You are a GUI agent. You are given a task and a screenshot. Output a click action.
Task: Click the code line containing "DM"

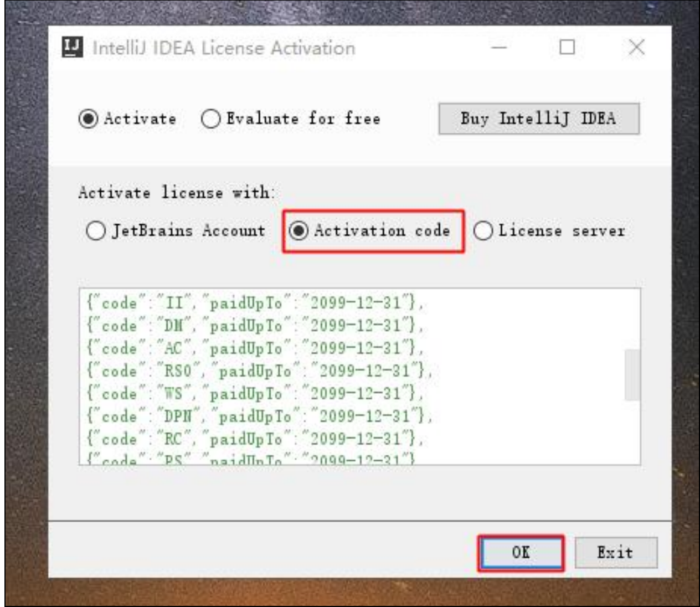click(x=255, y=326)
